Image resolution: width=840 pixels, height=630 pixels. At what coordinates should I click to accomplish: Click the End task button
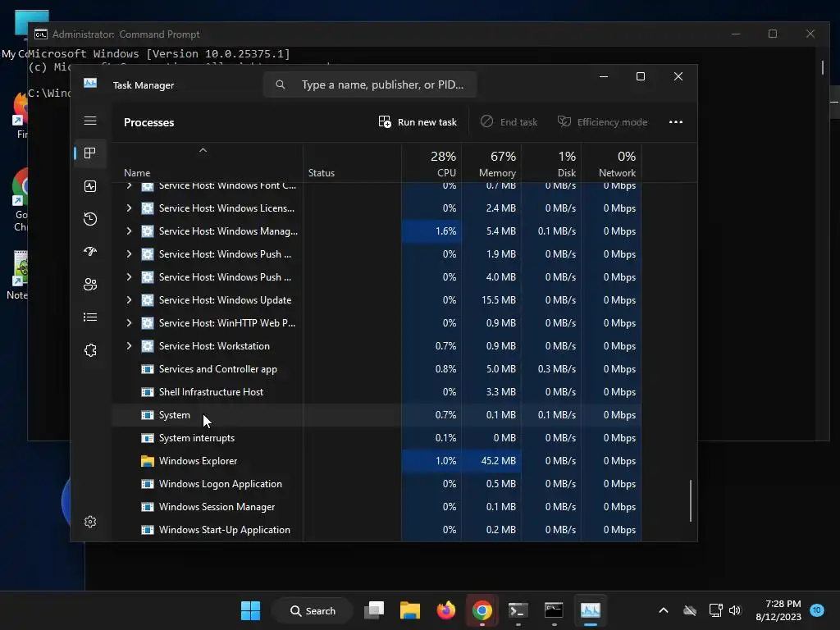click(x=509, y=122)
